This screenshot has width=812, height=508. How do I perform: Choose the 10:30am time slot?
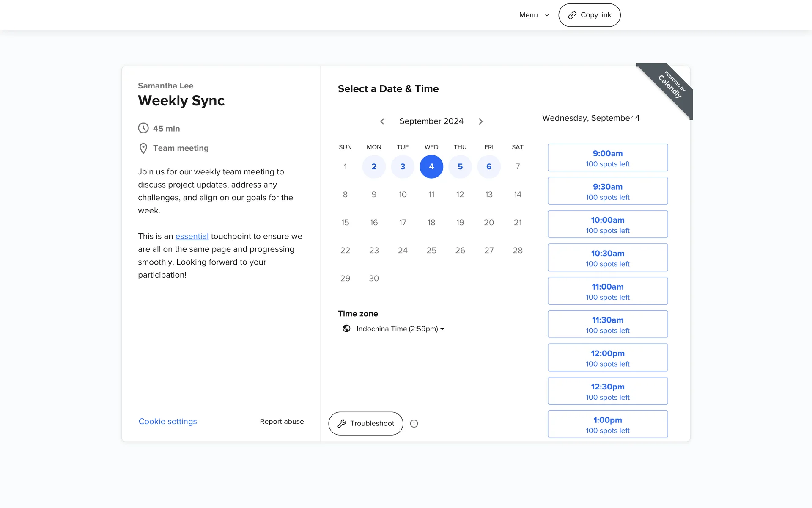point(607,258)
